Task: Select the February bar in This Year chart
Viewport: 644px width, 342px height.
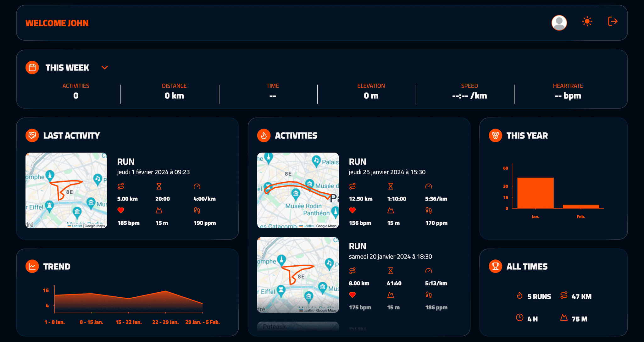Action: pyautogui.click(x=581, y=207)
